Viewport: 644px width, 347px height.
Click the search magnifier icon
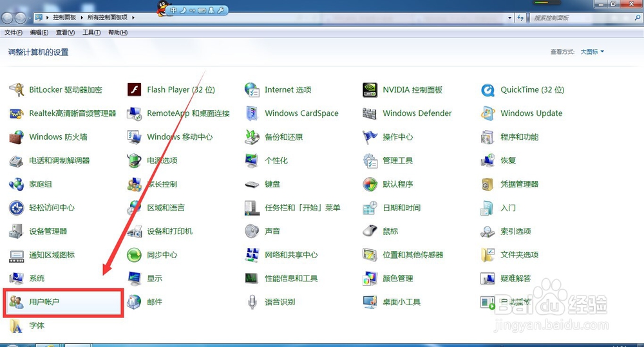click(x=637, y=17)
